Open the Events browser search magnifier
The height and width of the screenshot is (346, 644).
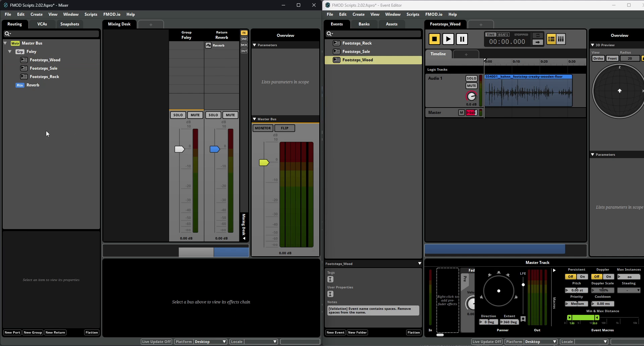click(x=329, y=33)
